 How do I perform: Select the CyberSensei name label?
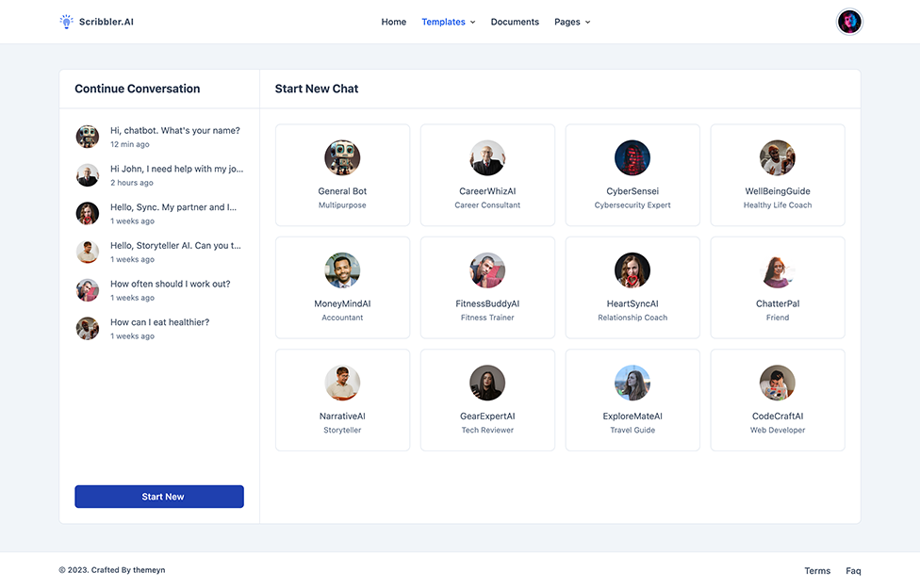tap(632, 191)
